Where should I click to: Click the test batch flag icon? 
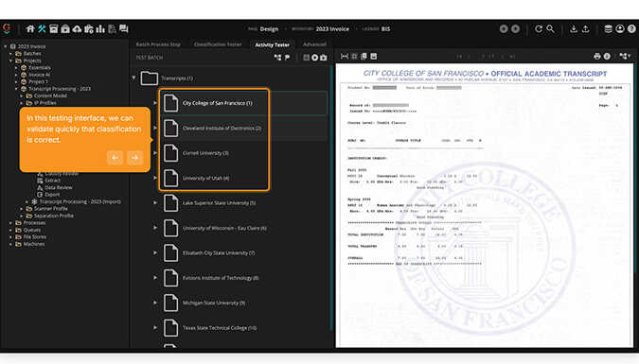pyautogui.click(x=287, y=58)
